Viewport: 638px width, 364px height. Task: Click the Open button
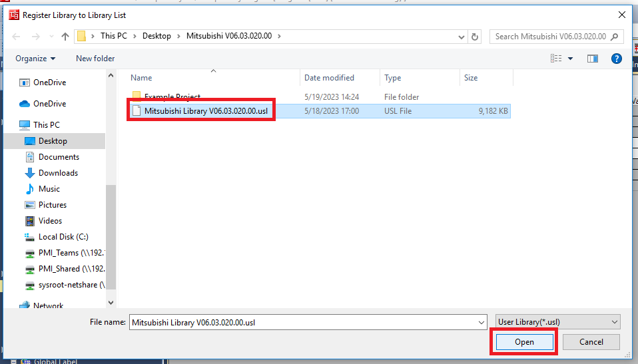524,342
